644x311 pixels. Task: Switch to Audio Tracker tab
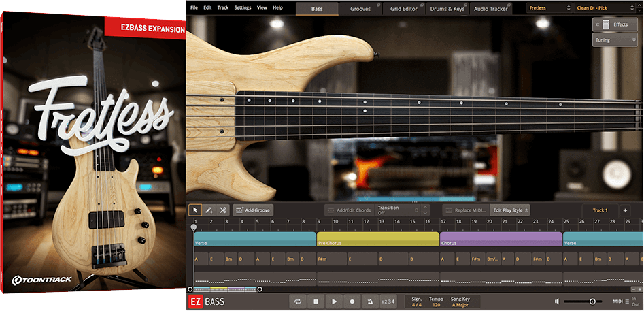(x=491, y=9)
